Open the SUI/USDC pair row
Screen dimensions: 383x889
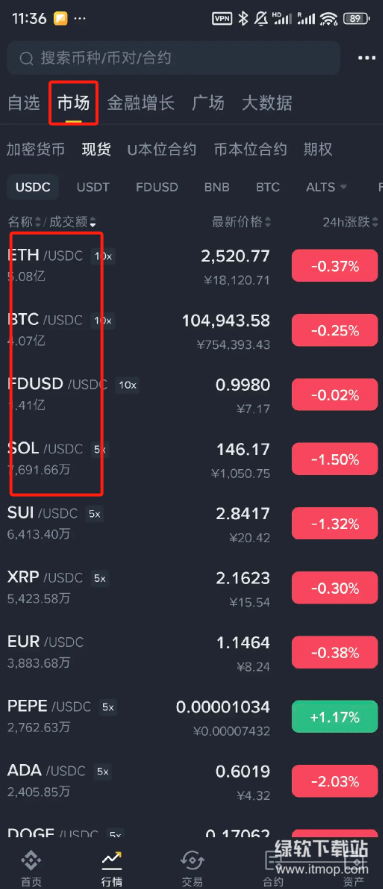[192, 523]
